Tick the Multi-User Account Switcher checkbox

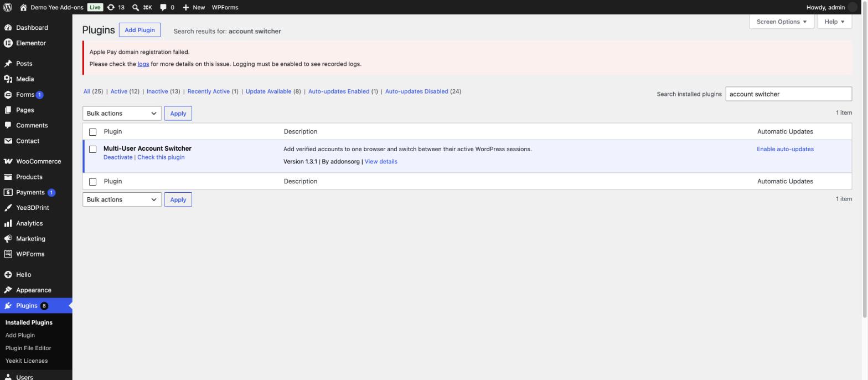(93, 149)
